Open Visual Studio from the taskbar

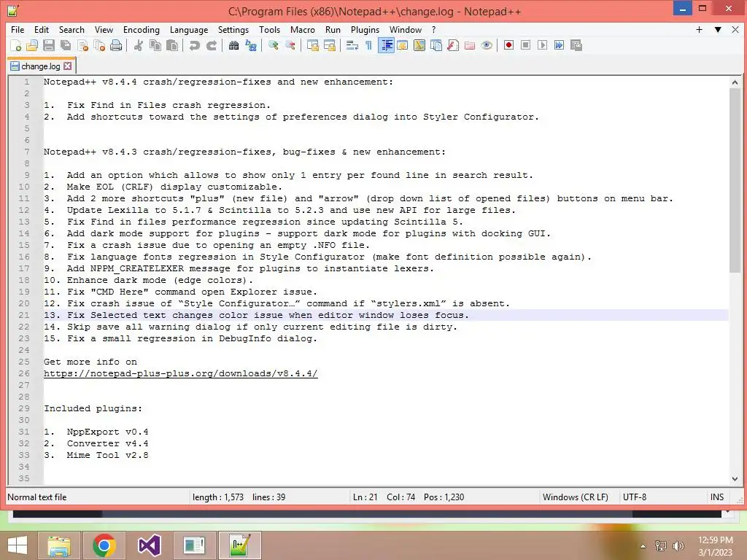[x=149, y=545]
